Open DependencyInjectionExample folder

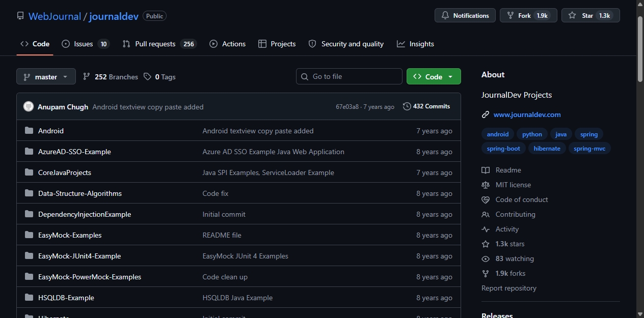point(85,214)
